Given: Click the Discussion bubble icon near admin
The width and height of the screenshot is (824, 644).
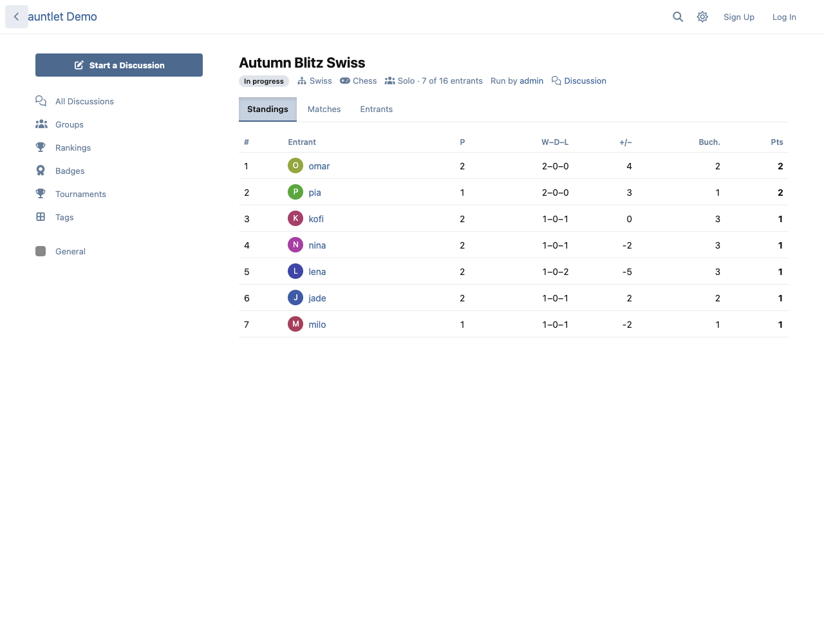Looking at the screenshot, I should tap(556, 81).
